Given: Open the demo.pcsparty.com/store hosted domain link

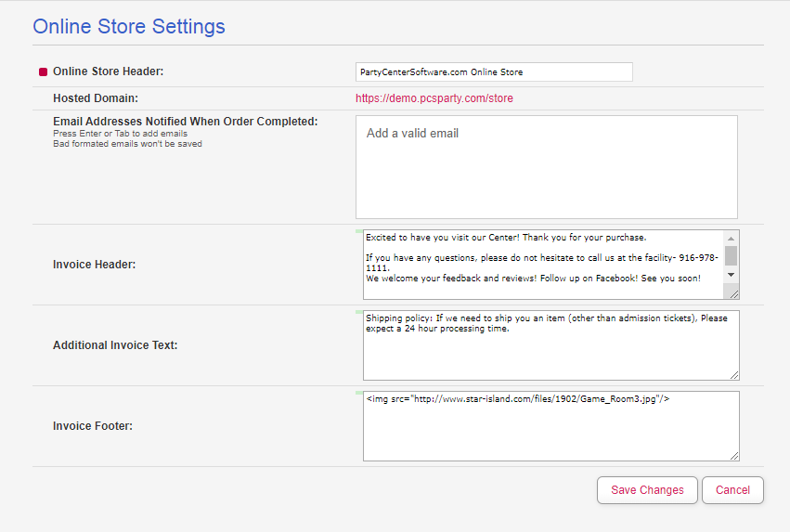Looking at the screenshot, I should (x=434, y=98).
